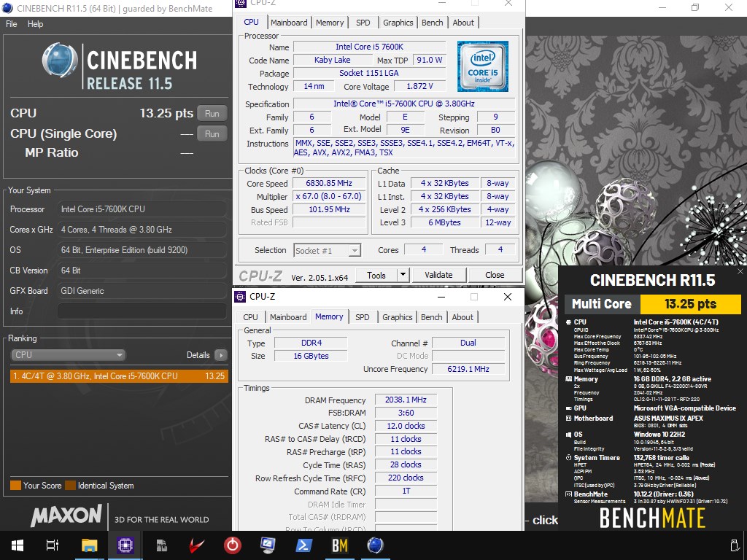Click the BenchMate BM taskbar icon
This screenshot has height=560, width=747.
340,545
